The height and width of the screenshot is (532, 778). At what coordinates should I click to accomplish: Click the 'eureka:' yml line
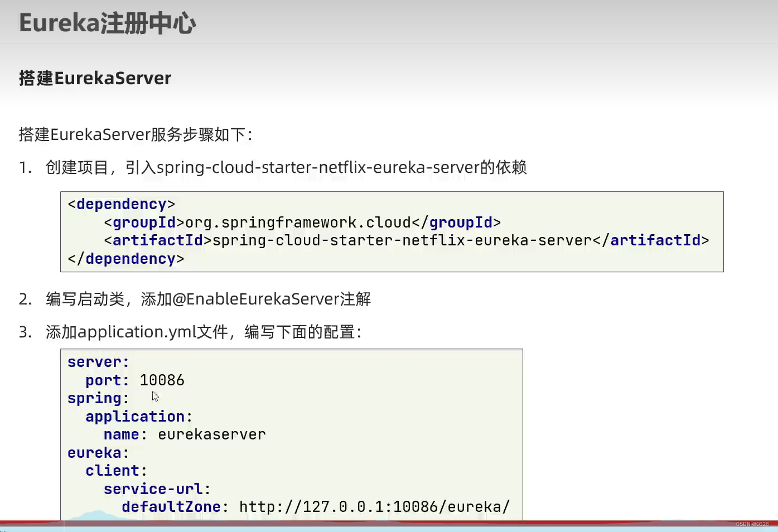(x=98, y=453)
